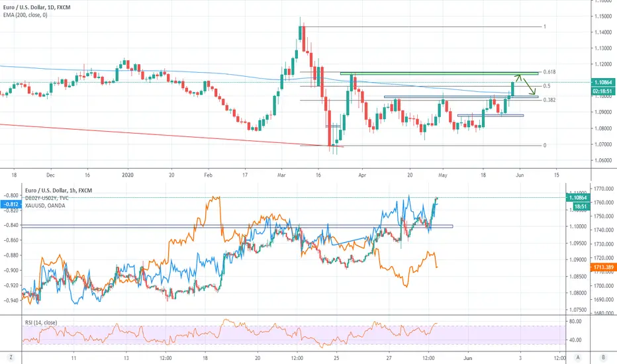Image resolution: width=617 pixels, height=364 pixels.
Task: Select the DE02Y-US02Y, TVC series label
Action: point(47,198)
